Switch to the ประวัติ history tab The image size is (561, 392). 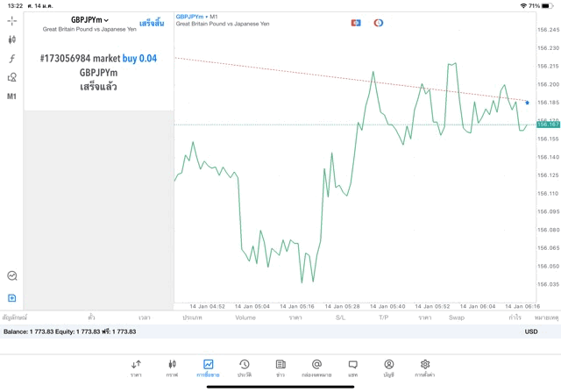[244, 368]
